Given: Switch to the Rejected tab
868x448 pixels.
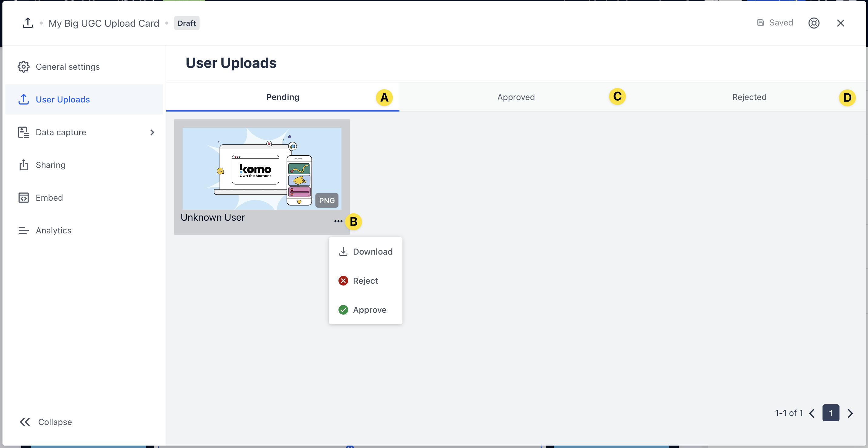Looking at the screenshot, I should coord(749,97).
